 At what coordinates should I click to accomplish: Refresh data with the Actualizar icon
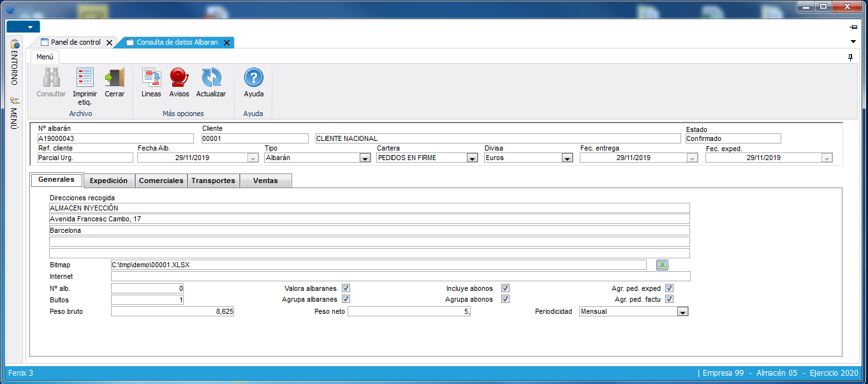pos(210,78)
